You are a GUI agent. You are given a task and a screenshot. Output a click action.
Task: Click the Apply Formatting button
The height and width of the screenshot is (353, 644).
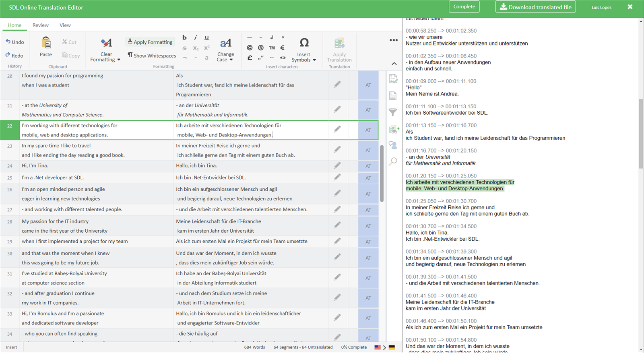(150, 42)
